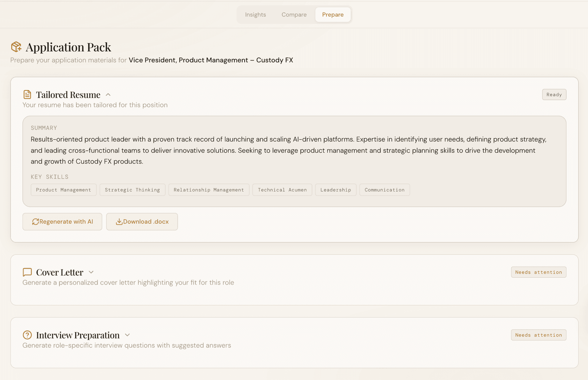Image resolution: width=588 pixels, height=380 pixels.
Task: Click Cover Letter's Needs attention badge
Action: (x=538, y=272)
